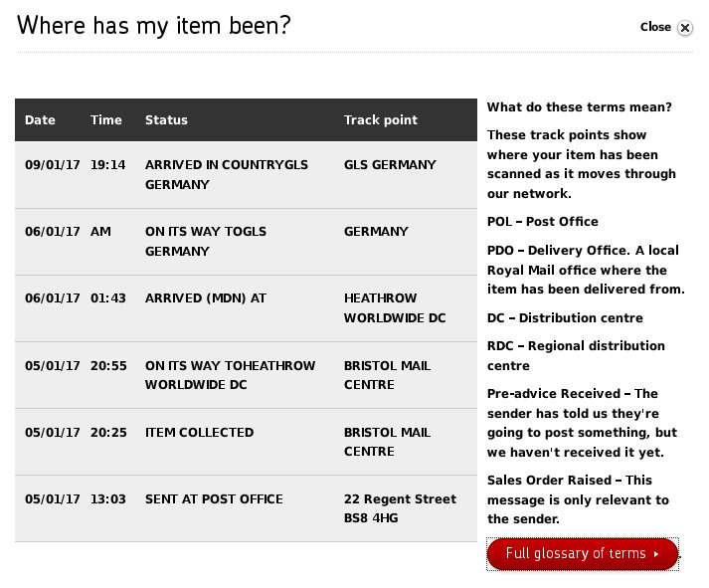Screen dimensions: 709x588
Task: Click the Close X icon
Action: click(684, 28)
